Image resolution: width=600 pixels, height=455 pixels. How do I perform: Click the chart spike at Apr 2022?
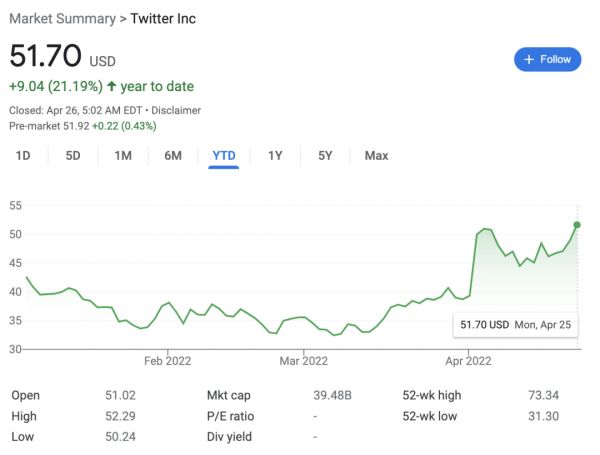(478, 234)
